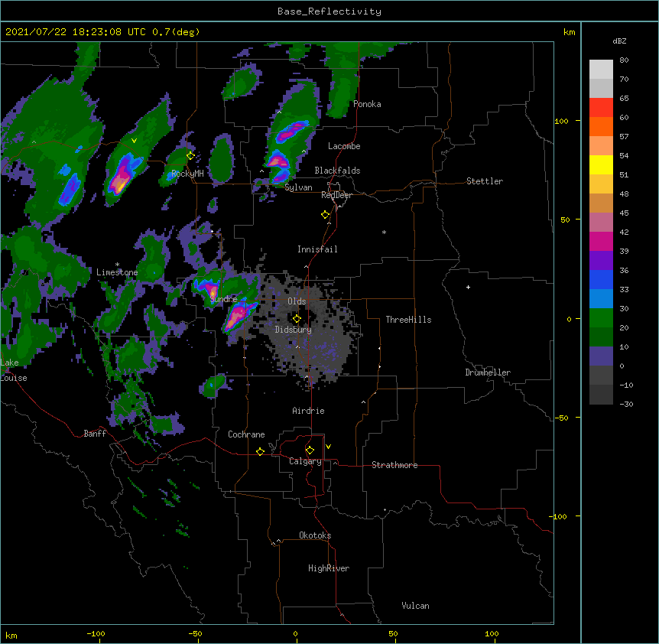This screenshot has width=659, height=644.
Task: Click the Cochrane city label
Action: click(x=246, y=434)
